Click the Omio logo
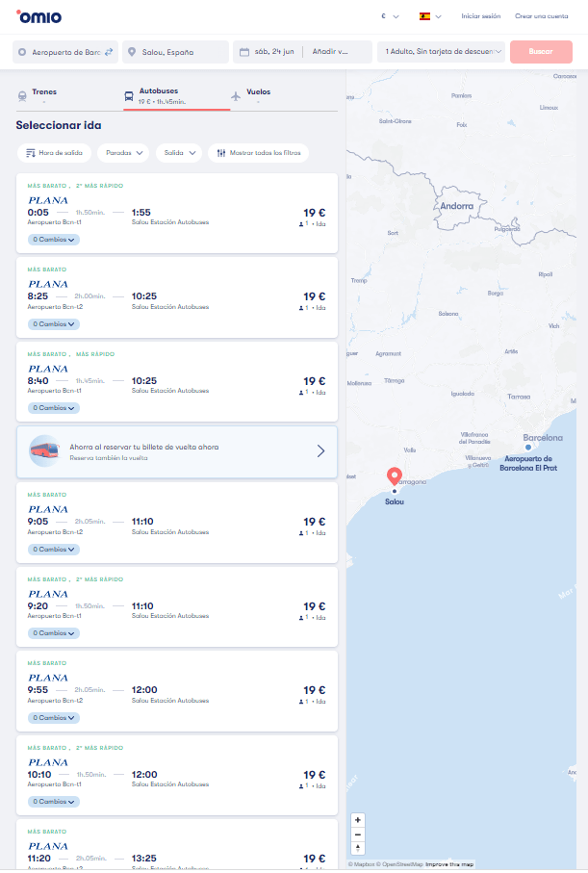The height and width of the screenshot is (873, 588). 39,16
